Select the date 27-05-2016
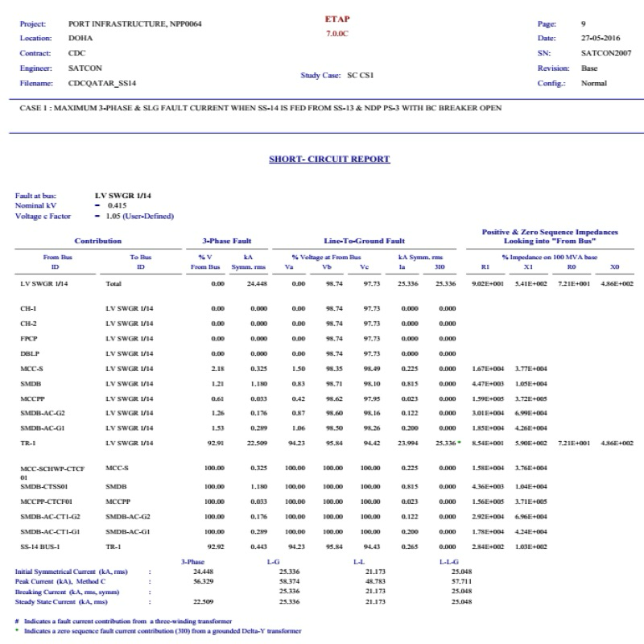Screen dimensions: 644x644 point(602,39)
